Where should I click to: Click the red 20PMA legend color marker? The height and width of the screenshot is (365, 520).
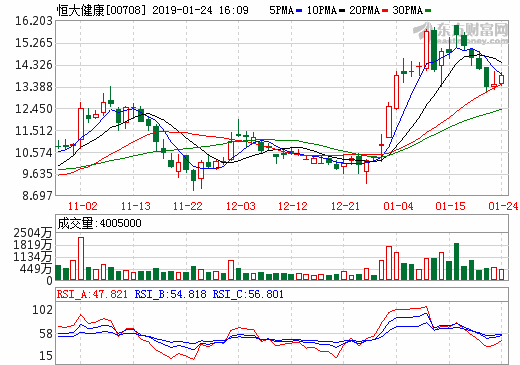pos(385,11)
